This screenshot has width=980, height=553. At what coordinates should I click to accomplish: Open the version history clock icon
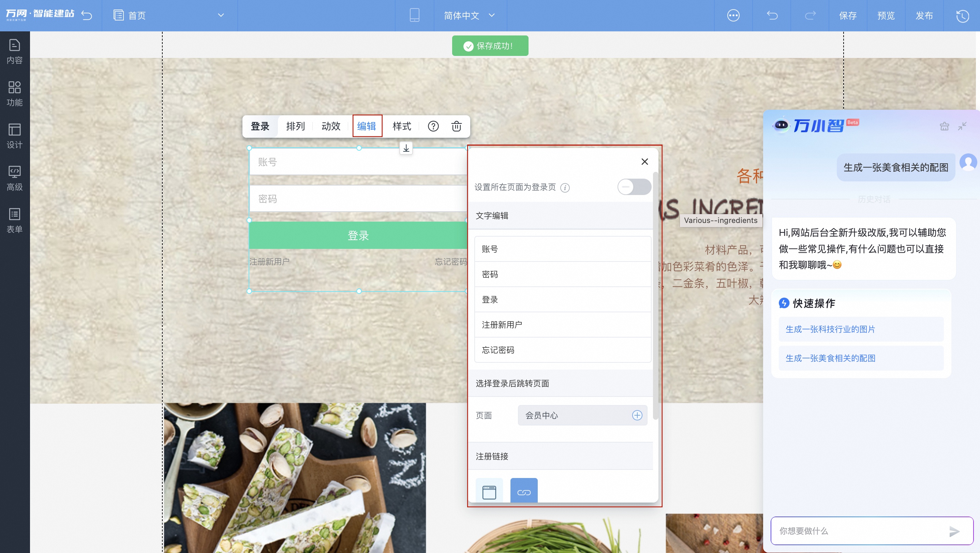click(x=963, y=16)
